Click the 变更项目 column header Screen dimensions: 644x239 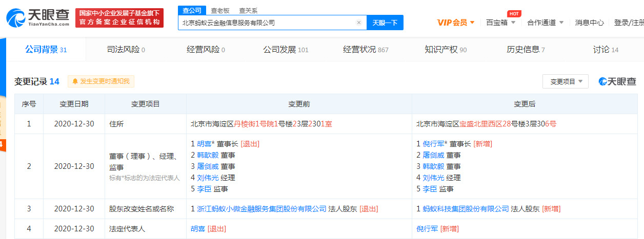click(146, 104)
